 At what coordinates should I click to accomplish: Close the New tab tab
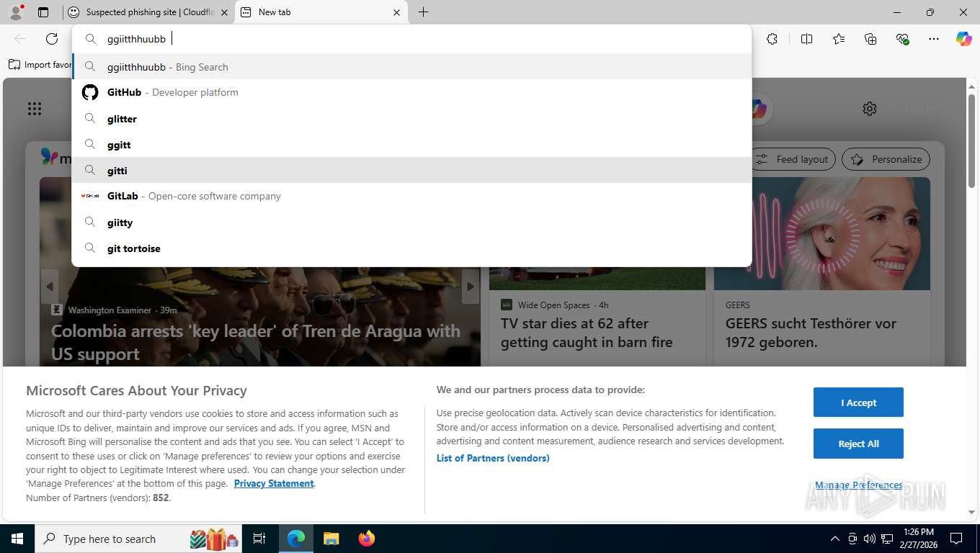tap(396, 12)
